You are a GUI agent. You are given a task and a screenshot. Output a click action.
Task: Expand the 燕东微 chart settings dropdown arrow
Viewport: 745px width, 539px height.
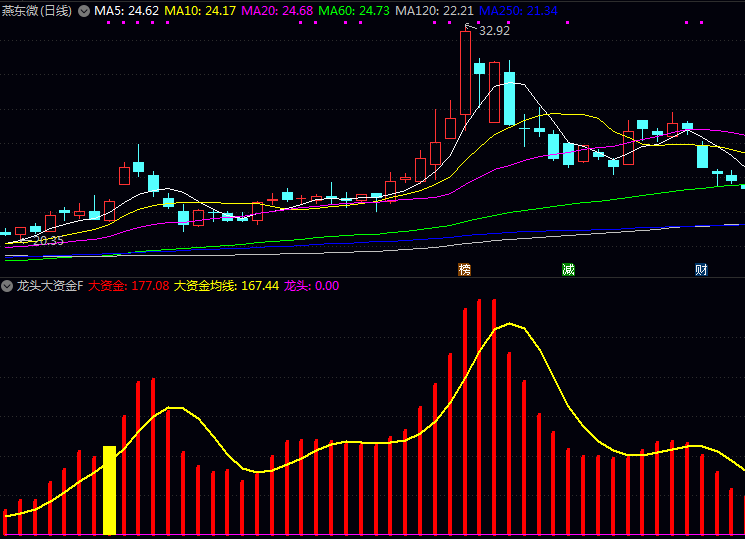[x=83, y=11]
